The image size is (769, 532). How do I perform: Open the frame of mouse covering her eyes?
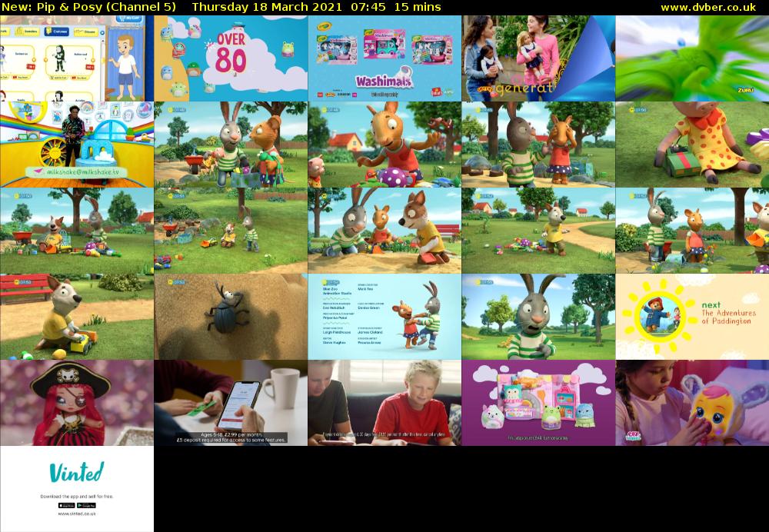point(538,145)
